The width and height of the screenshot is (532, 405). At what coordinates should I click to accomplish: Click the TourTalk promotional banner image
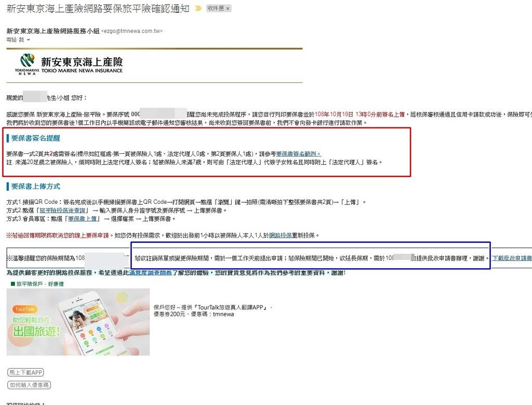(78, 322)
